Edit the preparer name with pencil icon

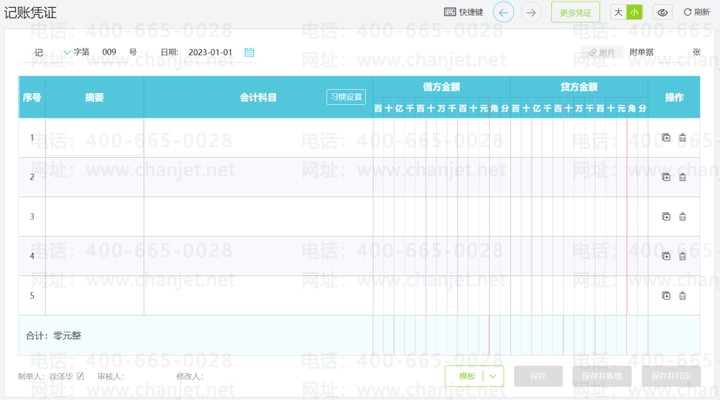tap(80, 376)
